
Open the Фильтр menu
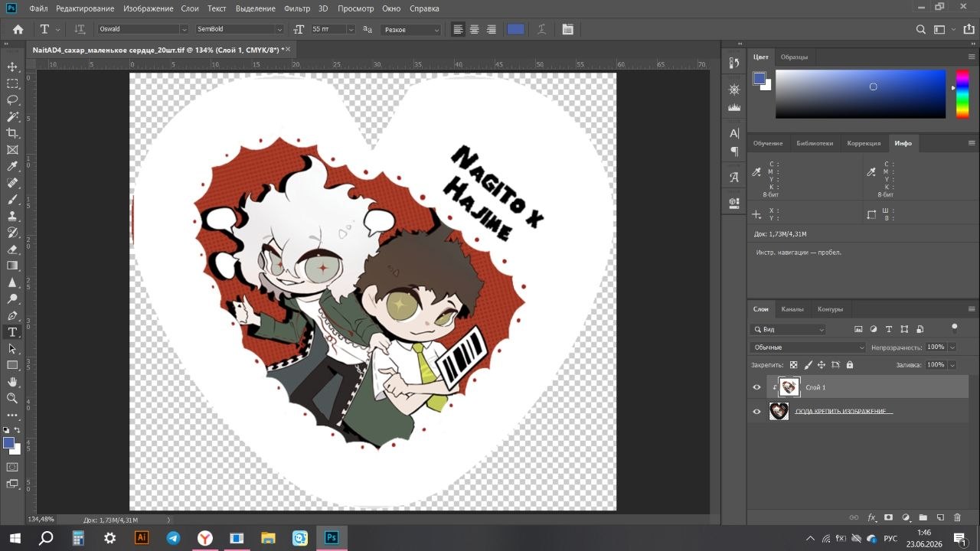tap(296, 8)
